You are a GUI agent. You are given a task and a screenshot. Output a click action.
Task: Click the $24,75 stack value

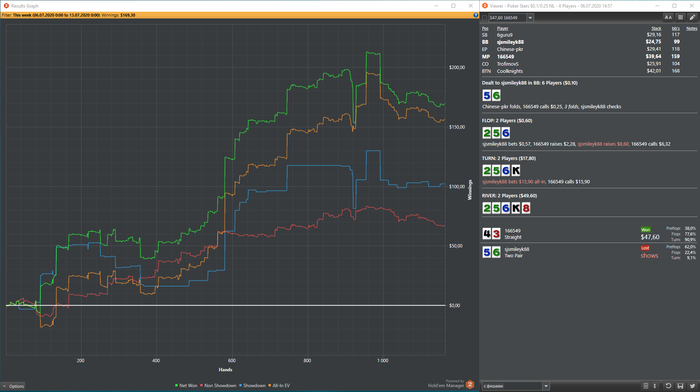click(x=653, y=42)
